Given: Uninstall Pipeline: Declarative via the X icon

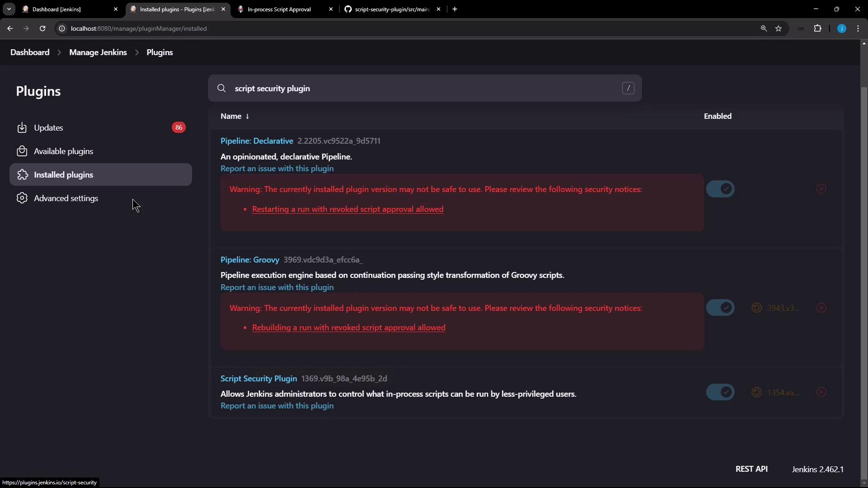Looking at the screenshot, I should pyautogui.click(x=821, y=189).
